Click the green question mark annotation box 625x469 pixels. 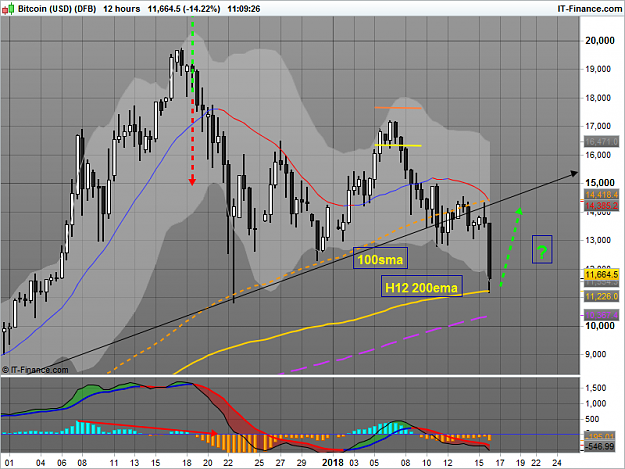click(542, 249)
